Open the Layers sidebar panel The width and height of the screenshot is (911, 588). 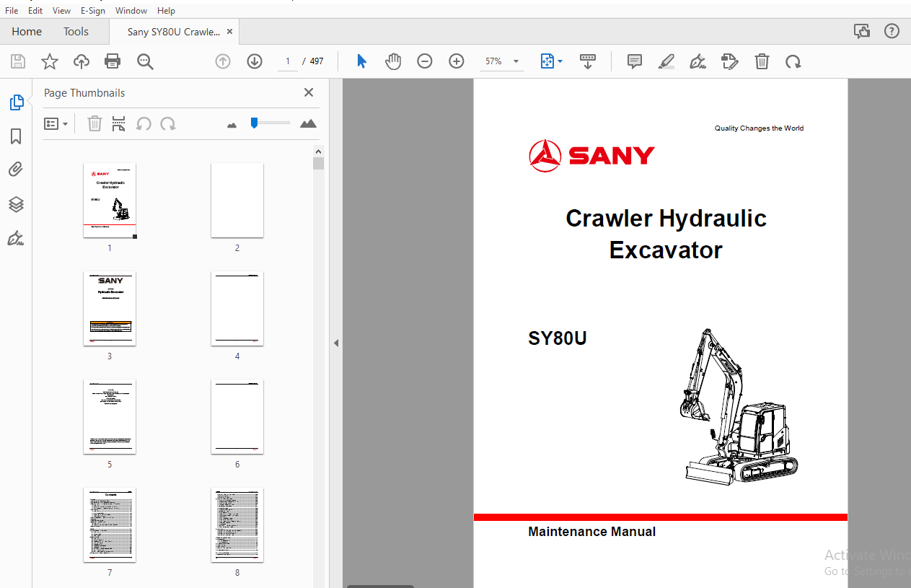(x=16, y=204)
